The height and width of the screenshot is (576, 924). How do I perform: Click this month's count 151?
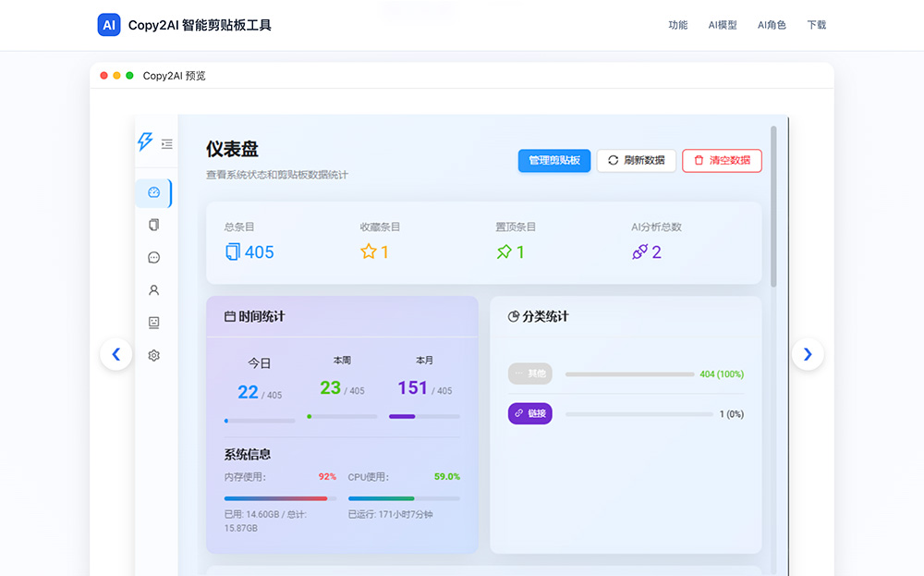coord(412,387)
